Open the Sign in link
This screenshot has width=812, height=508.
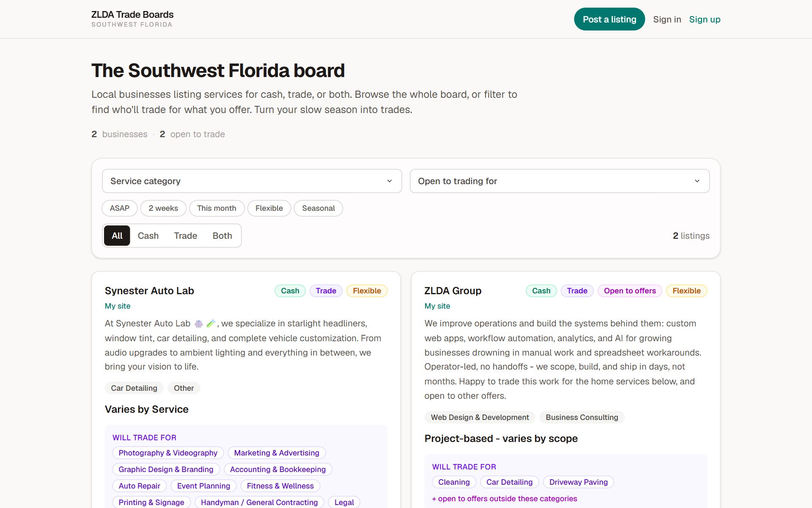pos(667,19)
